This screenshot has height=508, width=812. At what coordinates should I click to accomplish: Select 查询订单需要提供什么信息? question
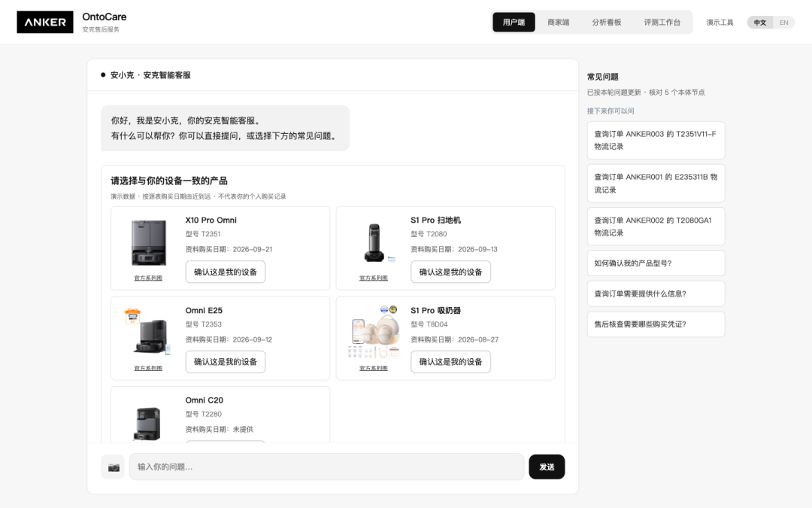pyautogui.click(x=656, y=294)
